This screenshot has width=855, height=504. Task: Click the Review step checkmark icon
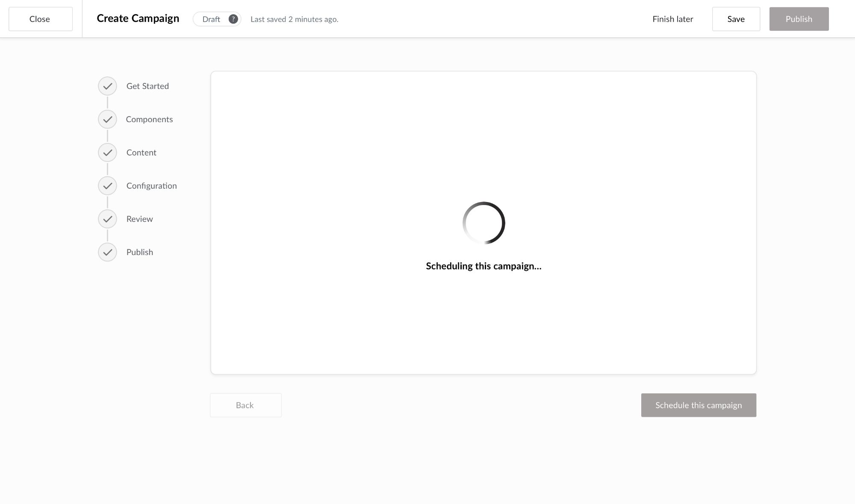coord(107,219)
